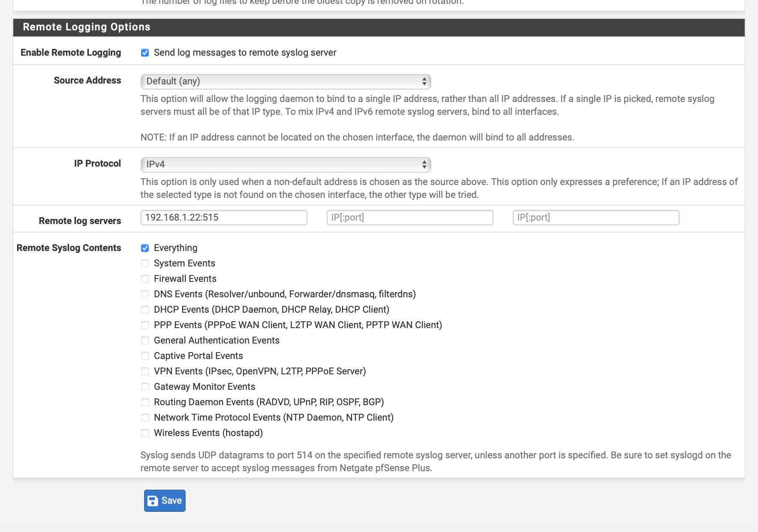This screenshot has height=532, width=758.
Task: Click the Save button
Action: (x=165, y=500)
